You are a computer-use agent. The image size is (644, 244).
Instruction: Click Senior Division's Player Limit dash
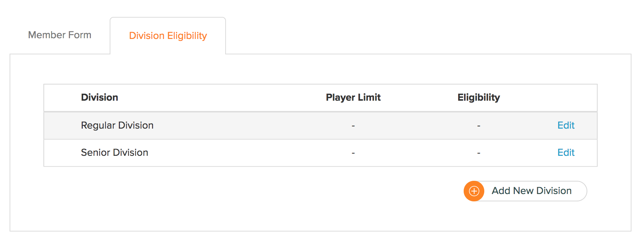click(x=353, y=153)
